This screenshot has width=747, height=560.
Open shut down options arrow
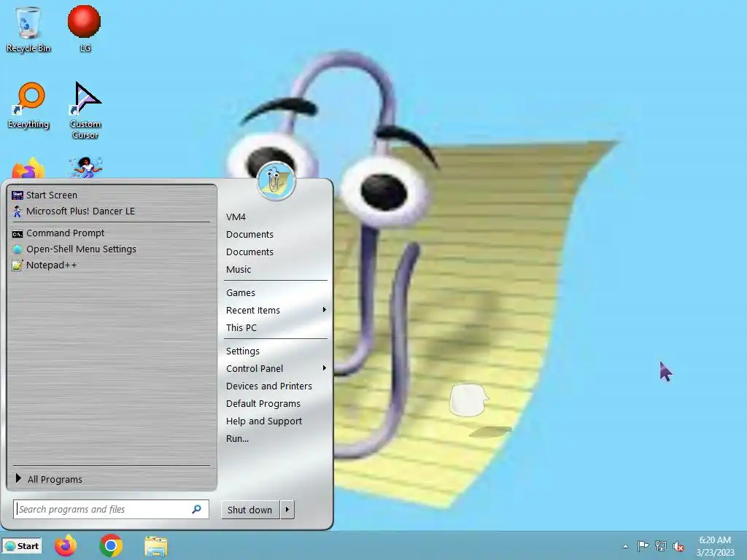[287, 510]
